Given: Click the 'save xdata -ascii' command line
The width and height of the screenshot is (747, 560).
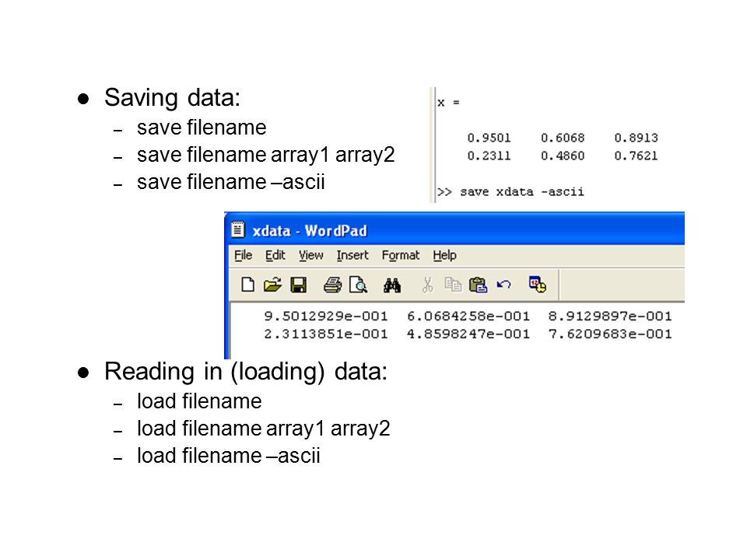Looking at the screenshot, I should tap(510, 192).
